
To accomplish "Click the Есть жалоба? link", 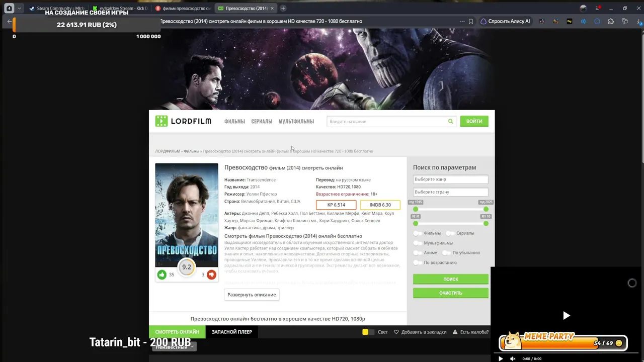I will tap(474, 332).
